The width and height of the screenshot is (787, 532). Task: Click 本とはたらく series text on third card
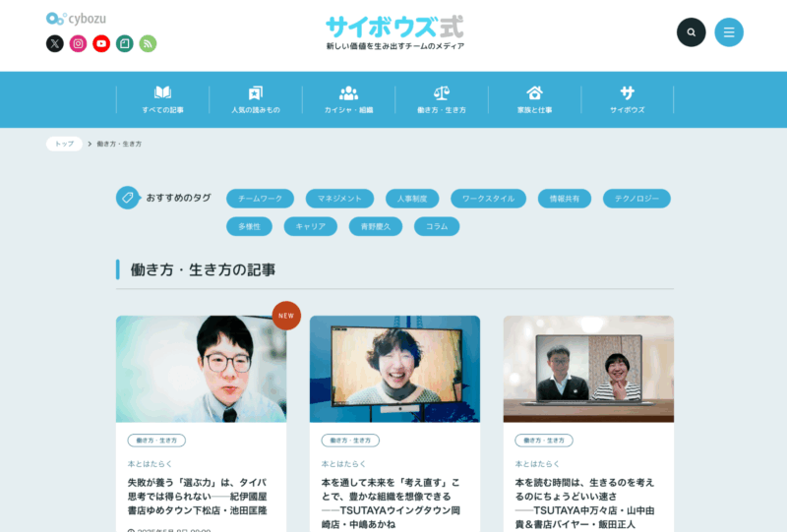(x=537, y=464)
